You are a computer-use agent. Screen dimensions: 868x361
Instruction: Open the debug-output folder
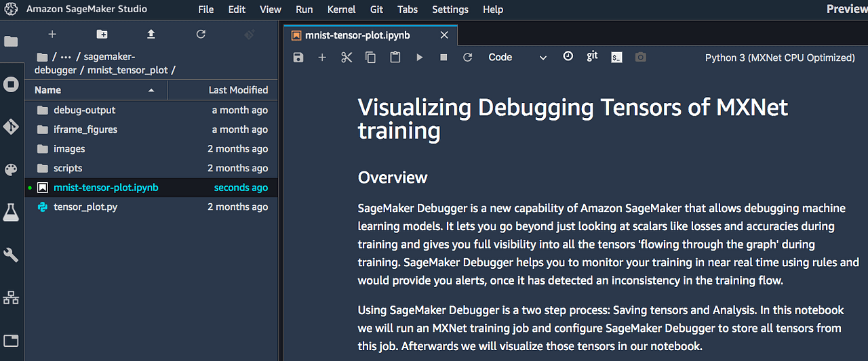[x=151, y=110]
